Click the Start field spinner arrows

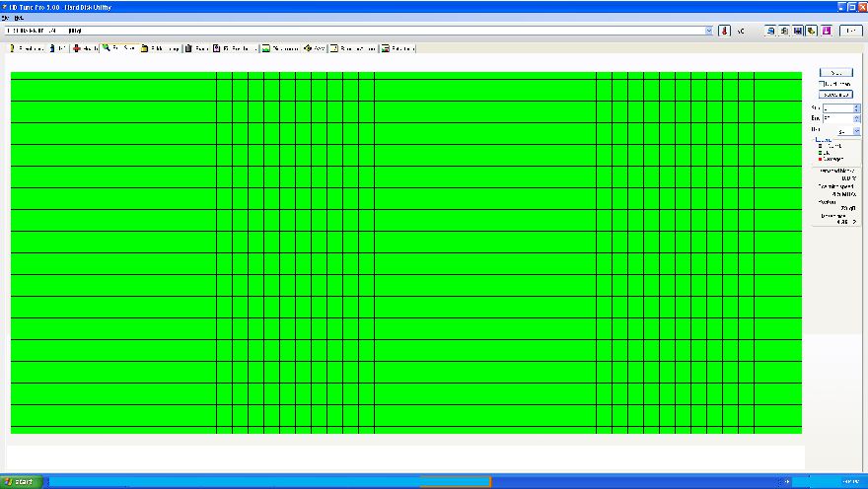pyautogui.click(x=857, y=106)
